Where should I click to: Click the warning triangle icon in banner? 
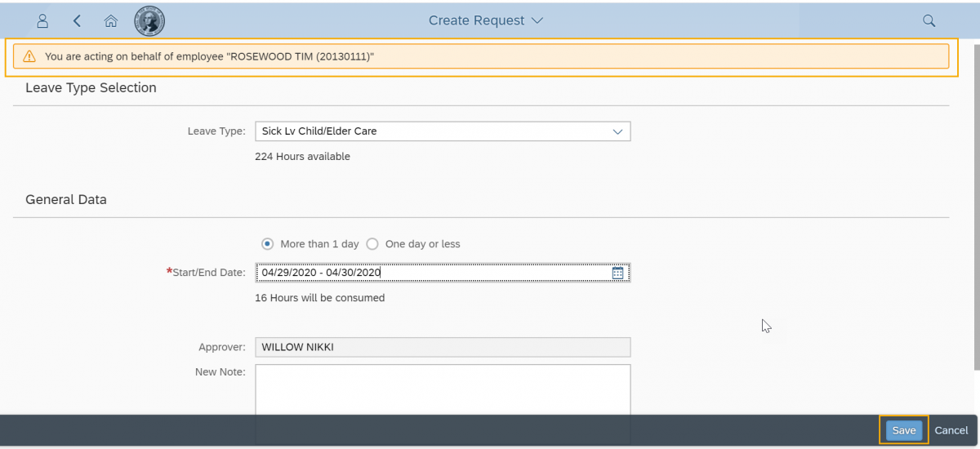(29, 56)
